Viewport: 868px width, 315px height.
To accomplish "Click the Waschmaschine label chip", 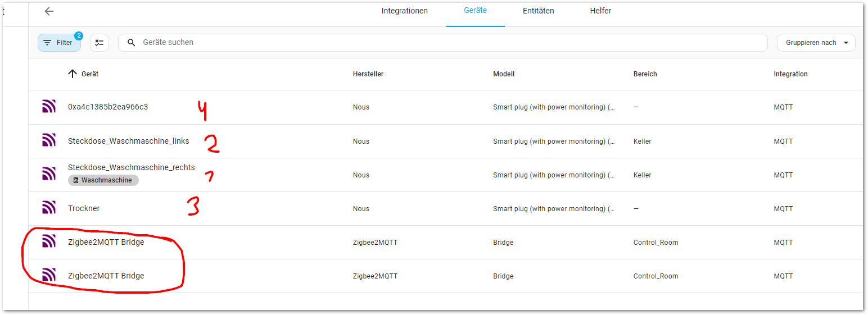I will 103,180.
